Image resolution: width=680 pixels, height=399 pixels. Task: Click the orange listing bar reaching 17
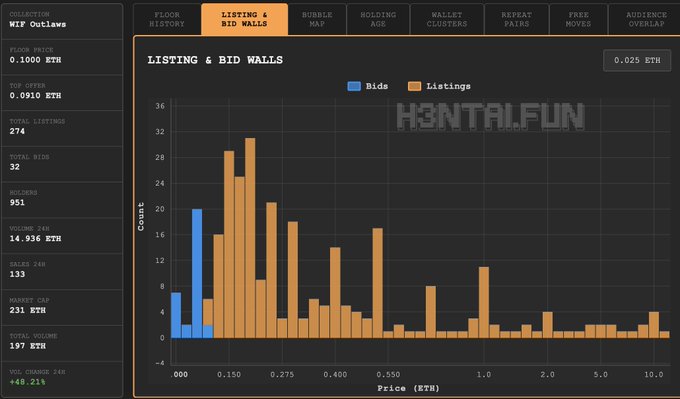click(x=378, y=283)
